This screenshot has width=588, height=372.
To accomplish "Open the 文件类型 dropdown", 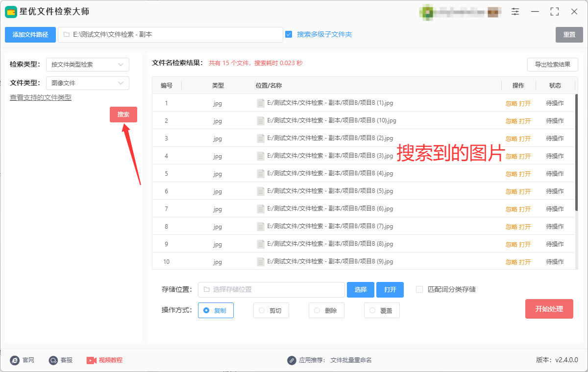I will [88, 83].
